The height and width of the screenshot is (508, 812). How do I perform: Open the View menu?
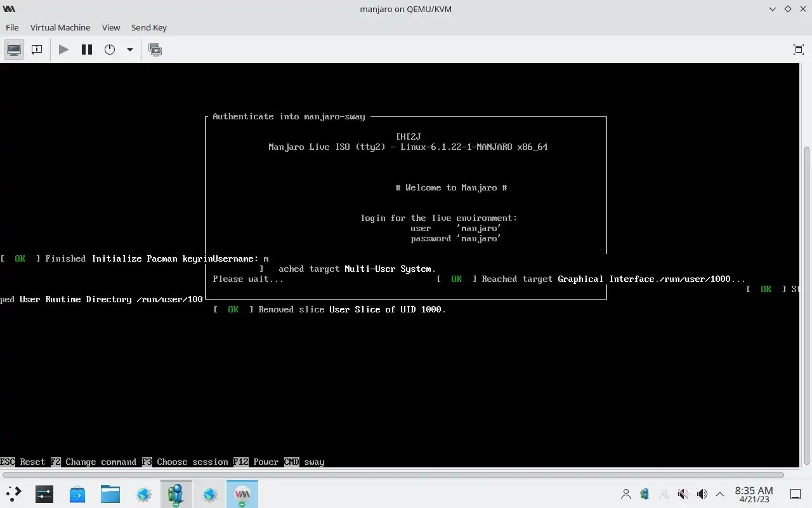pyautogui.click(x=111, y=27)
